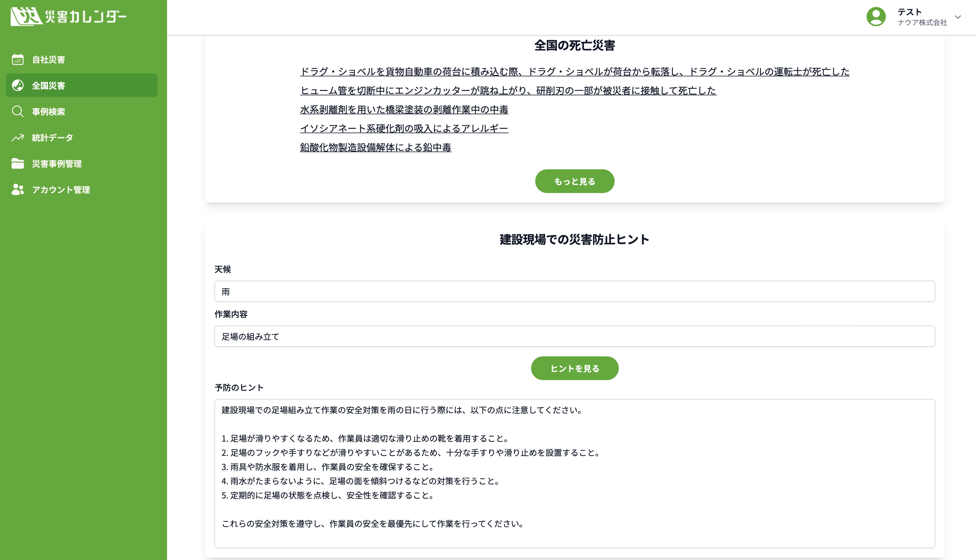Click the ヒントを見る button
Image resolution: width=976 pixels, height=560 pixels.
(575, 368)
